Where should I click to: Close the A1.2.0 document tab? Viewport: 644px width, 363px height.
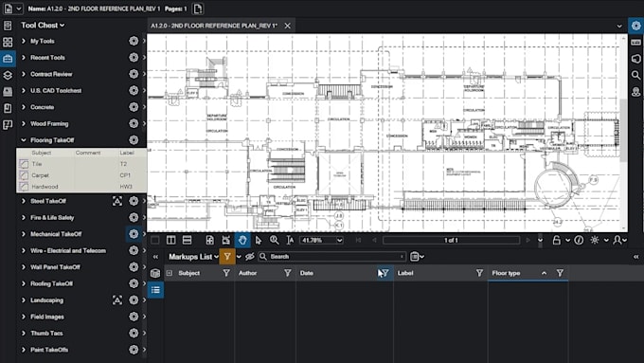point(288,26)
